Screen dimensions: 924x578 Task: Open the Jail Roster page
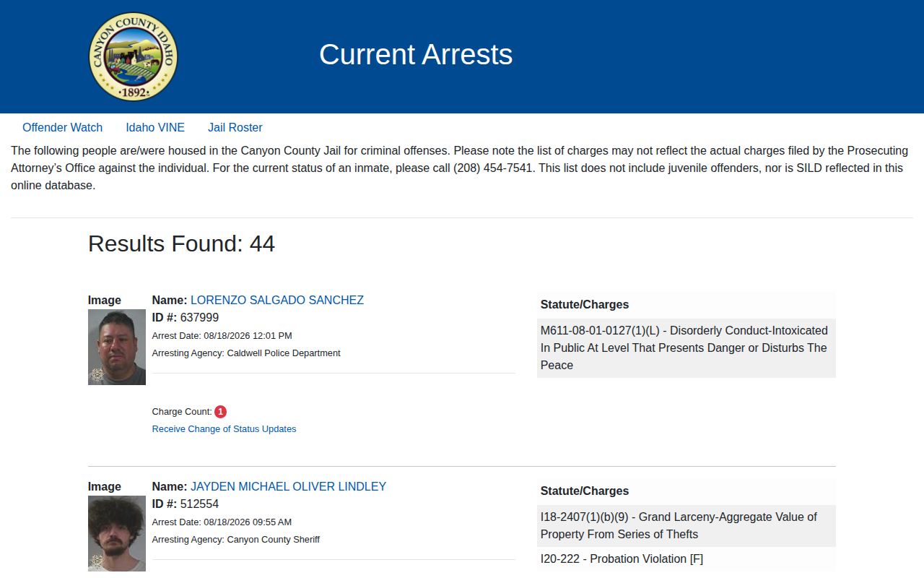point(235,128)
